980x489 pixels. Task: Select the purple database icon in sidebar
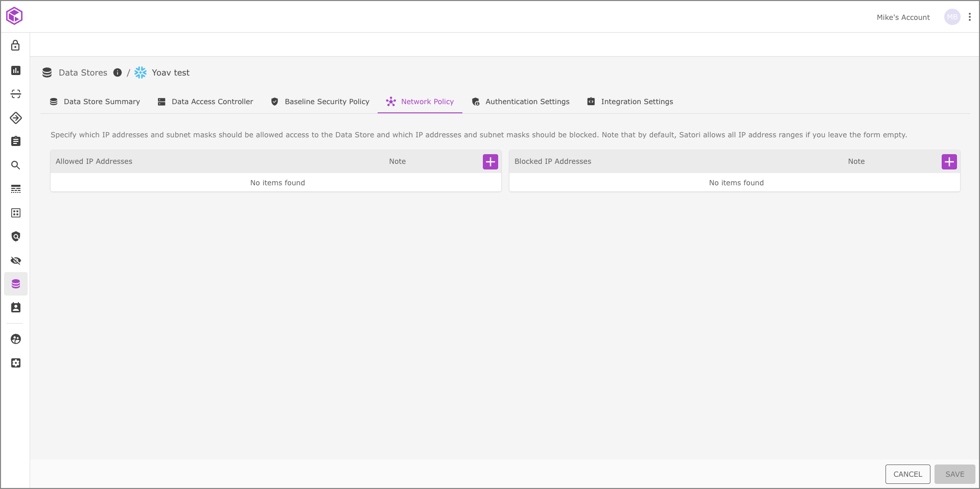pyautogui.click(x=16, y=284)
